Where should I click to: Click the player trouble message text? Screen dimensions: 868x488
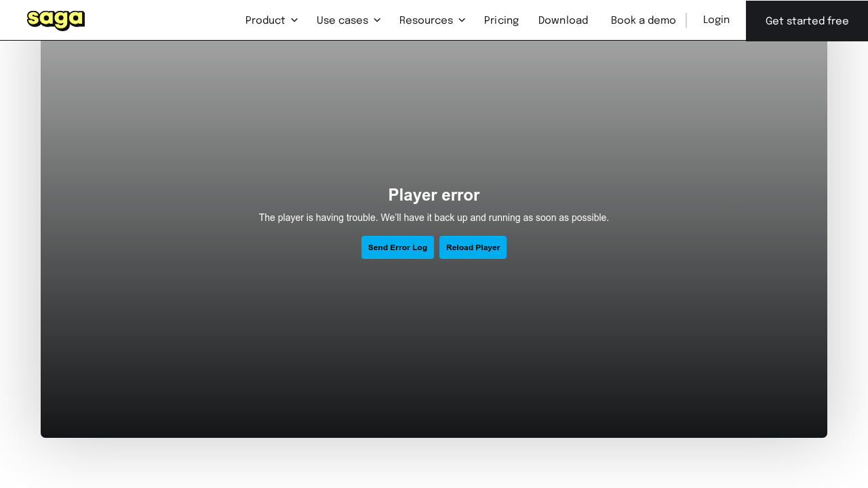[434, 218]
